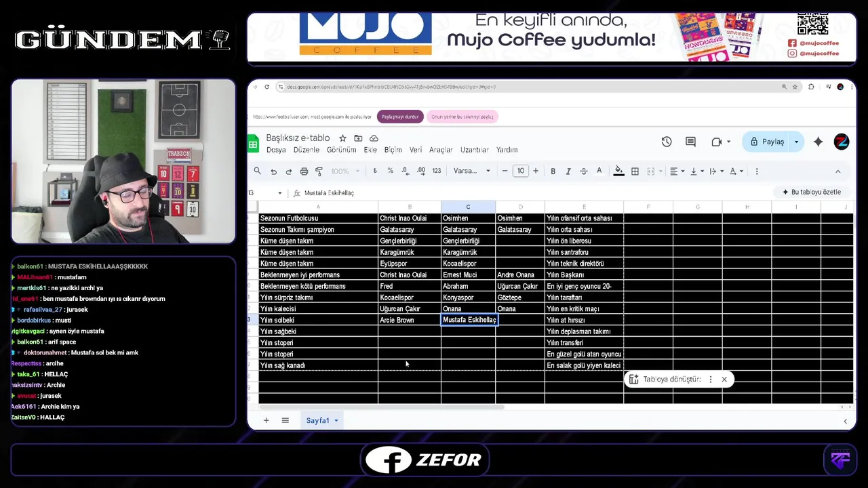868x488 pixels.
Task: Toggle Bold formatting
Action: tap(553, 171)
